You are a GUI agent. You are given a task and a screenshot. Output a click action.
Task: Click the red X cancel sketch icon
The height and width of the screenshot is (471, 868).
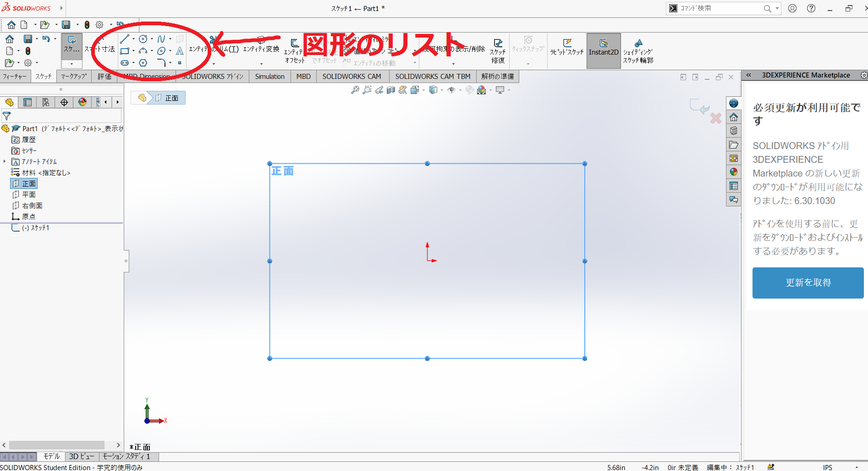716,118
